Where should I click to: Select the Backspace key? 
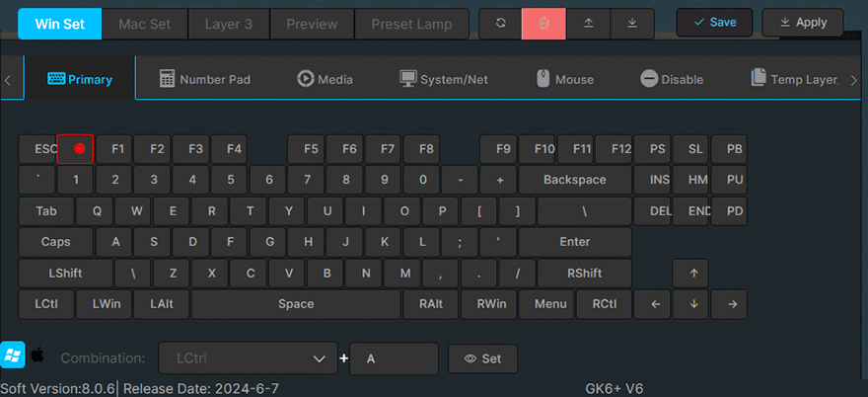point(575,180)
